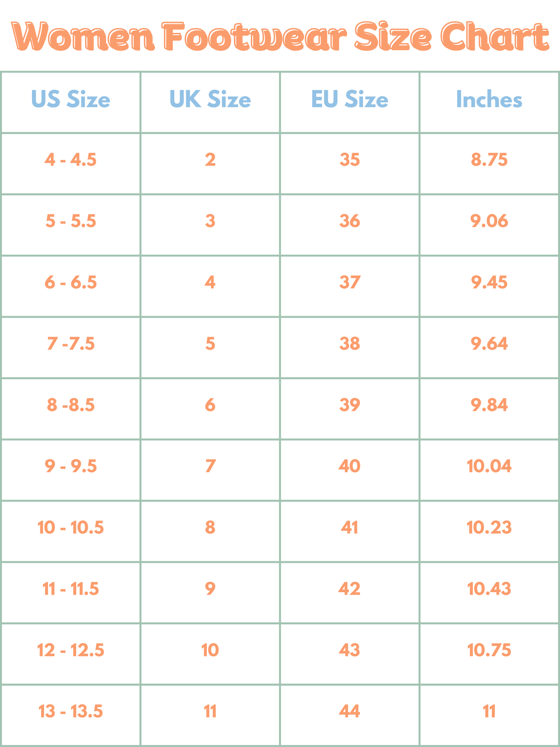Image resolution: width=560 pixels, height=747 pixels.
Task: Select the 10.43 inches cell
Action: (x=489, y=589)
